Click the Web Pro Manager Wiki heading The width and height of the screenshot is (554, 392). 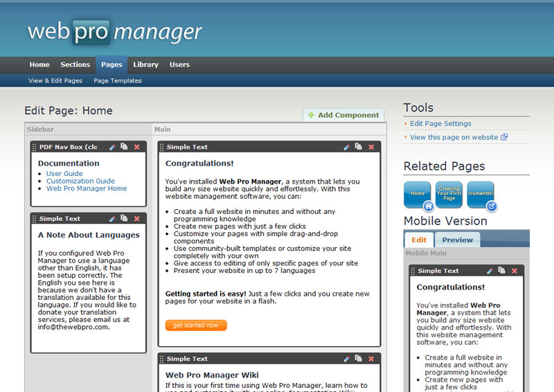pyautogui.click(x=212, y=375)
